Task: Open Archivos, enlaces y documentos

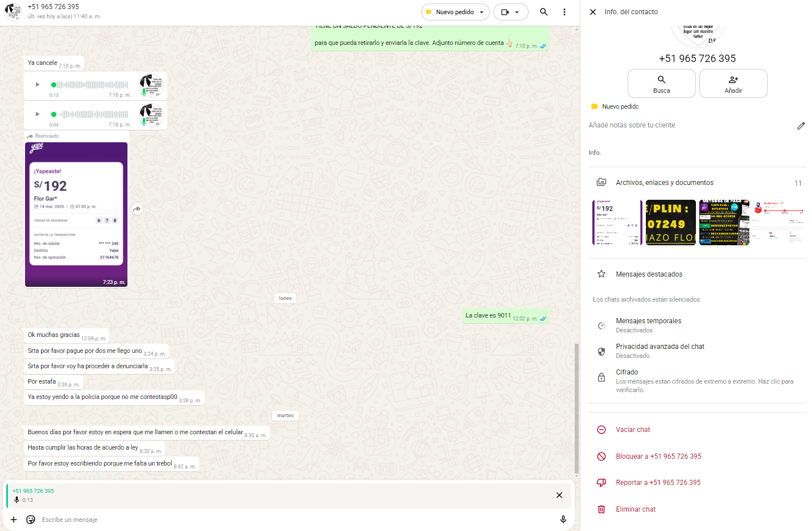Action: (x=664, y=183)
